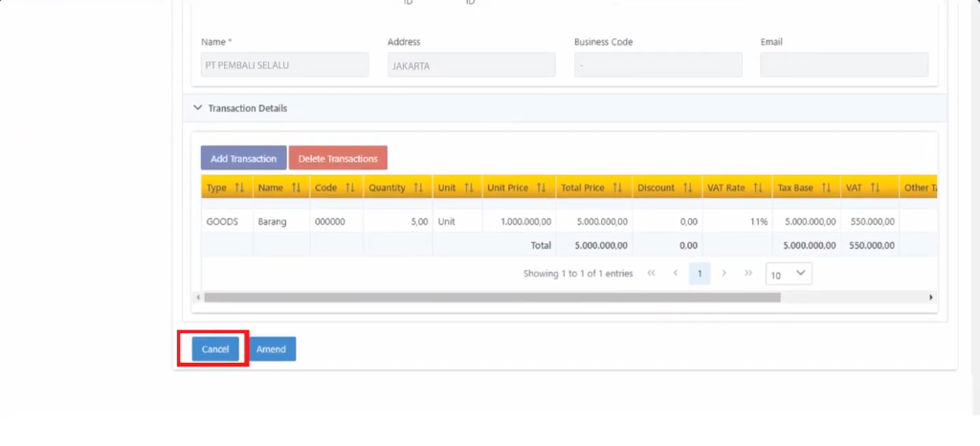980x446 pixels.
Task: Click the Code column sort arrows
Action: click(349, 189)
